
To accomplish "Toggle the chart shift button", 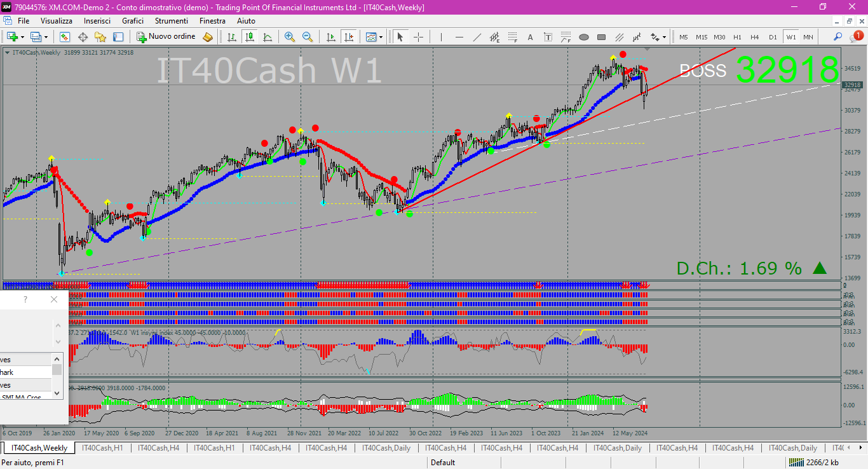I will pos(348,37).
